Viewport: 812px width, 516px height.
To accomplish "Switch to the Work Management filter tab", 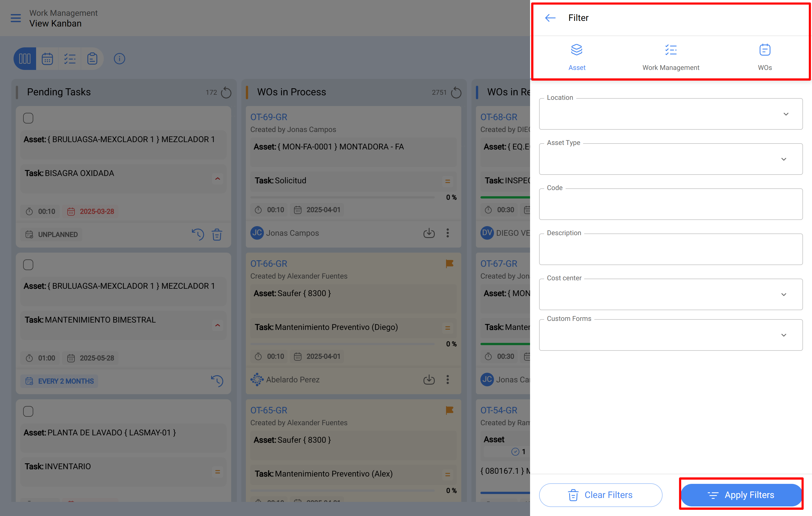I will pyautogui.click(x=670, y=57).
